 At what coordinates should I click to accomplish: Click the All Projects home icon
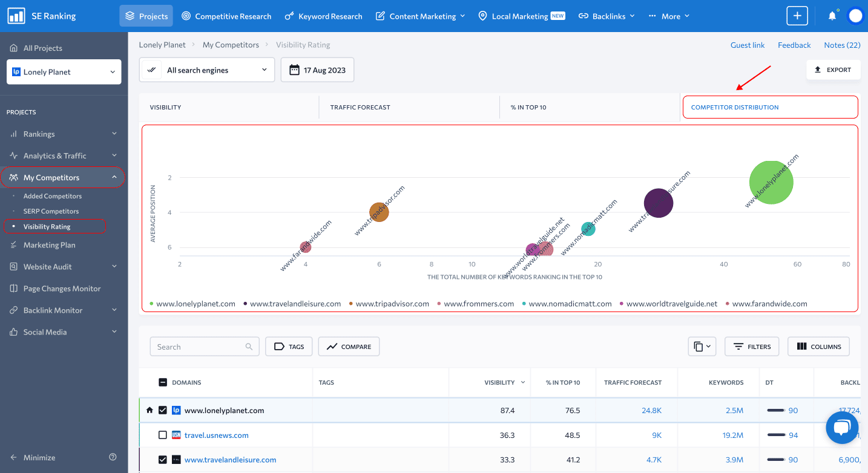pyautogui.click(x=13, y=48)
